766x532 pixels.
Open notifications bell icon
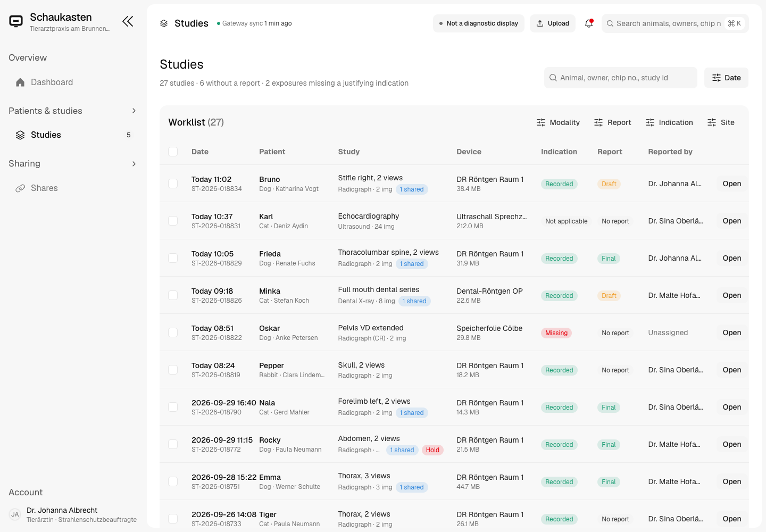pos(589,23)
